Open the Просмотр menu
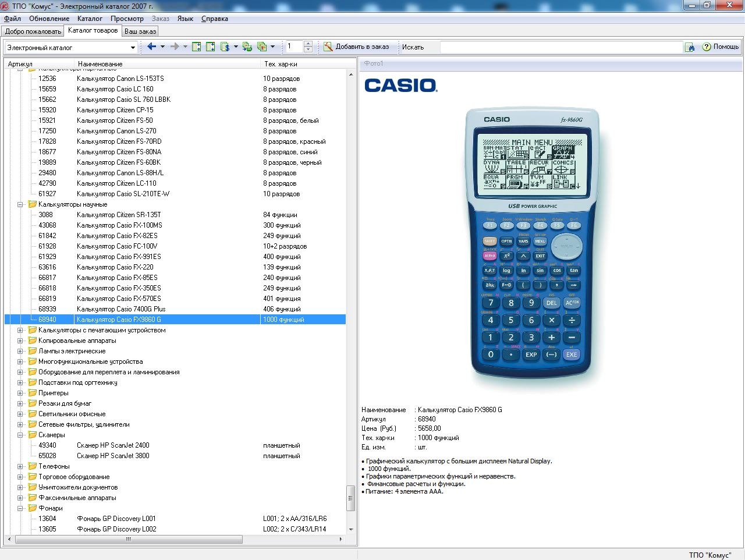The height and width of the screenshot is (560, 745). [127, 19]
